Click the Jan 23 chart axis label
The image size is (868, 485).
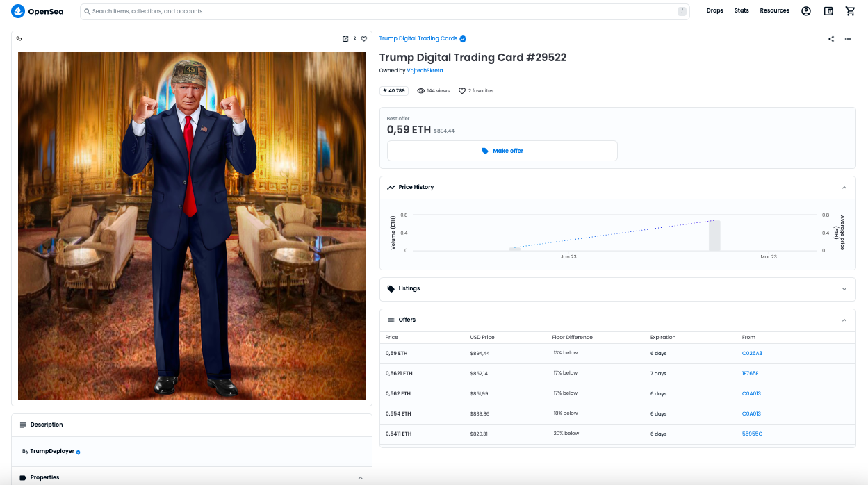(x=568, y=257)
